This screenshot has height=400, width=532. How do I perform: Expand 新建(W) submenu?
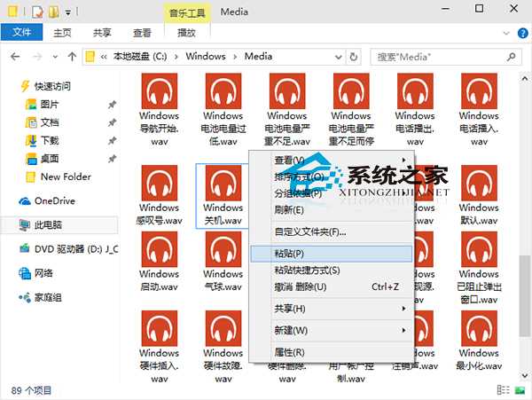click(331, 331)
